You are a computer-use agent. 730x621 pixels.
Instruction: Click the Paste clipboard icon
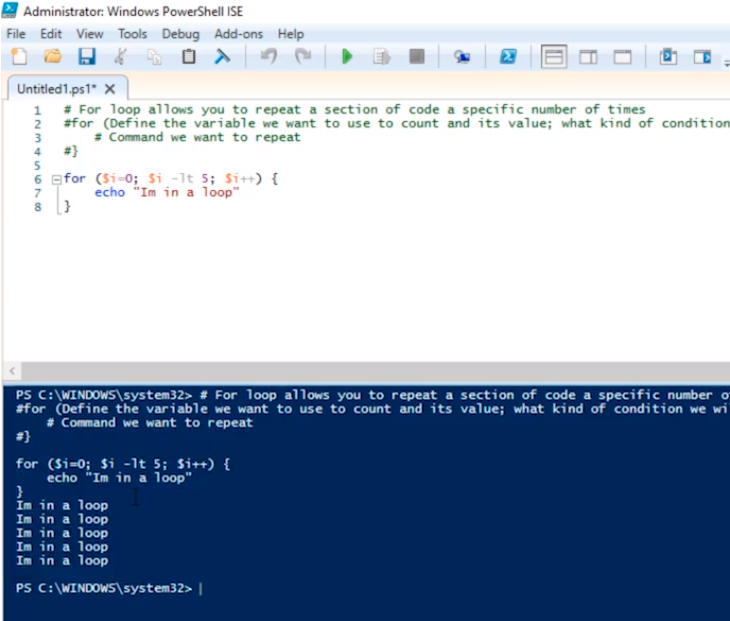(188, 57)
